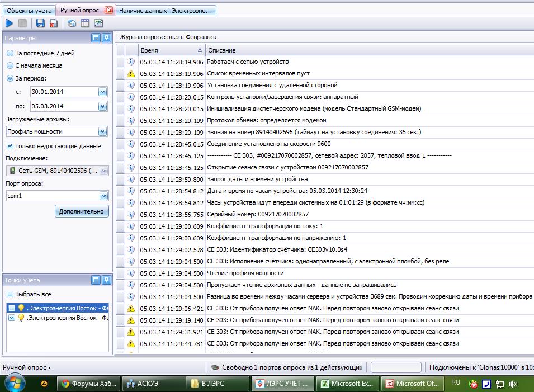This screenshot has height=392, width=534.
Task: Select row Чтение профиля мощности
Action: (x=325, y=273)
